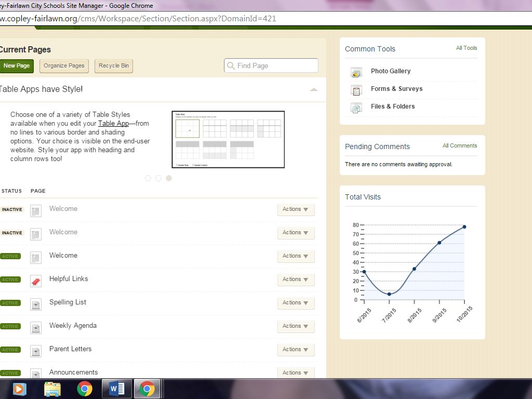The image size is (532, 399).
Task: Click the Organize Pages button
Action: (64, 66)
